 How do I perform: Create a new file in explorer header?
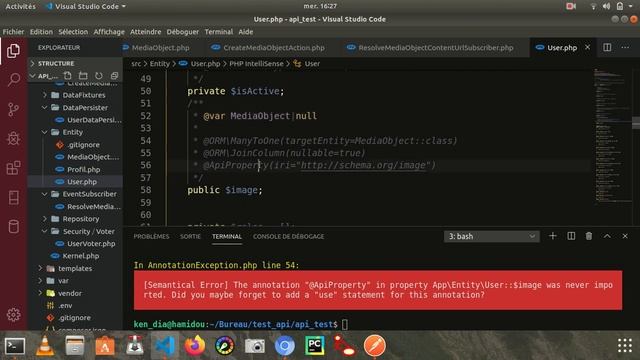click(67, 76)
